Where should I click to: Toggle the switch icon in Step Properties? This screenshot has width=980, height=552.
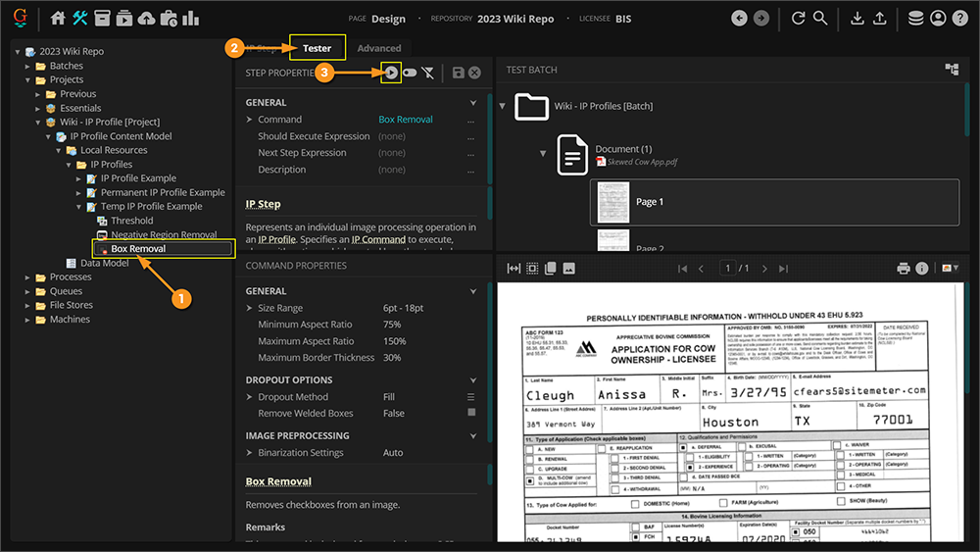pos(410,73)
